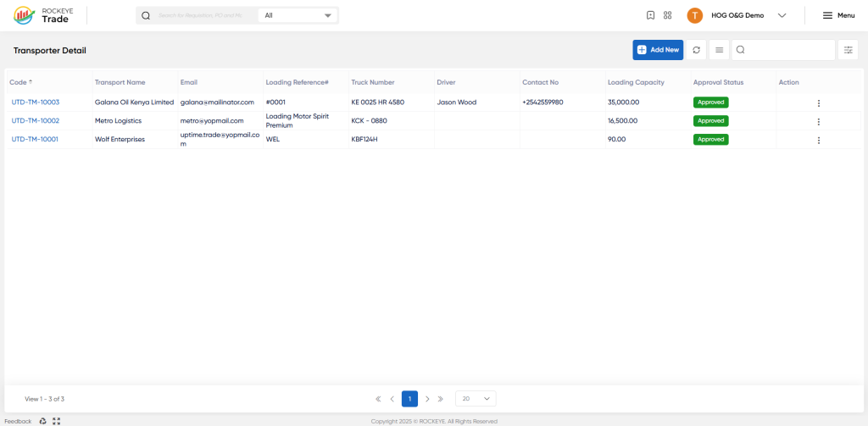Open the apps grid icon
This screenshot has height=426, width=868.
(x=667, y=15)
